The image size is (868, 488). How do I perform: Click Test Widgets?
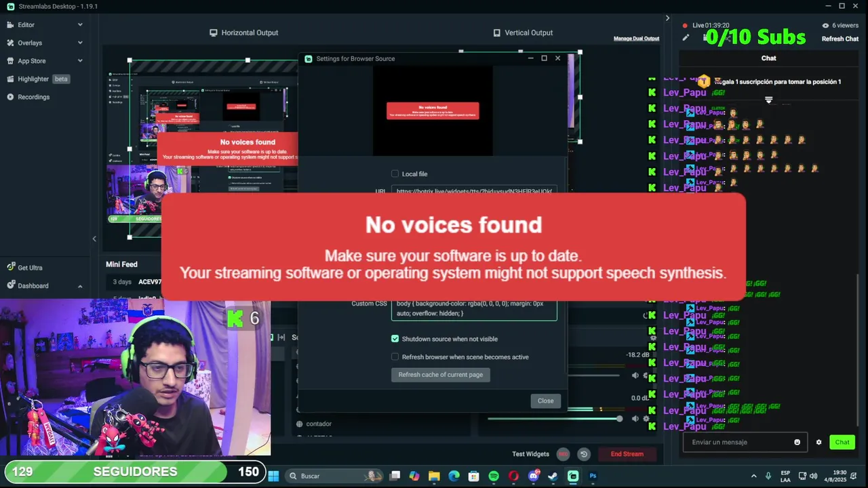click(530, 454)
